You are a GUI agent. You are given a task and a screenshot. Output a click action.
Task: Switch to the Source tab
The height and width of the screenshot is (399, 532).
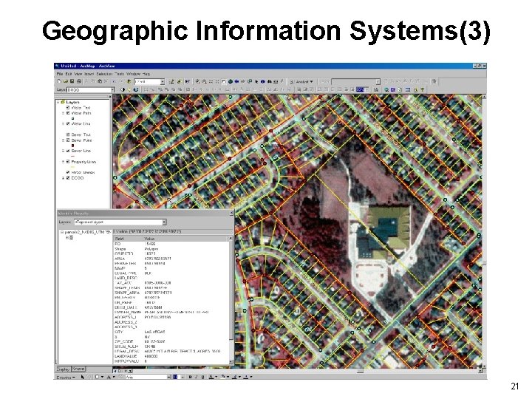[78, 369]
